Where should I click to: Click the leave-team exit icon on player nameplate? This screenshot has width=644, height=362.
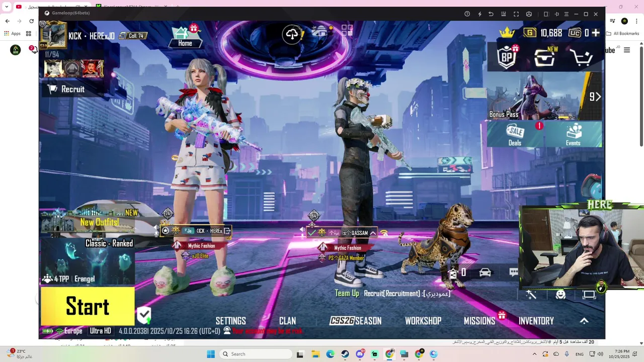(227, 231)
